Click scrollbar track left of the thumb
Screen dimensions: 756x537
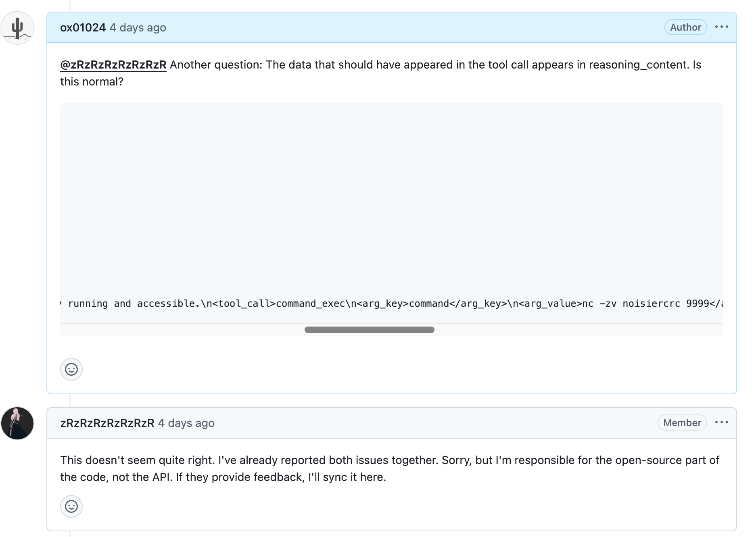point(182,330)
